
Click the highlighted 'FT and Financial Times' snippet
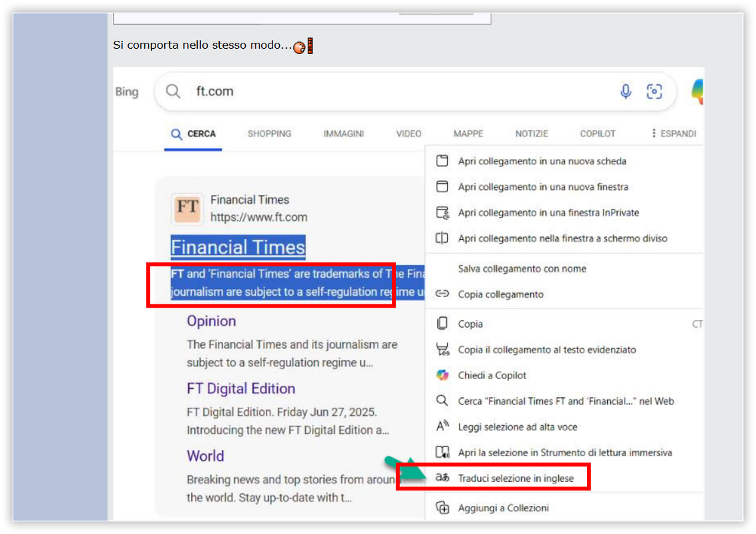pyautogui.click(x=297, y=283)
